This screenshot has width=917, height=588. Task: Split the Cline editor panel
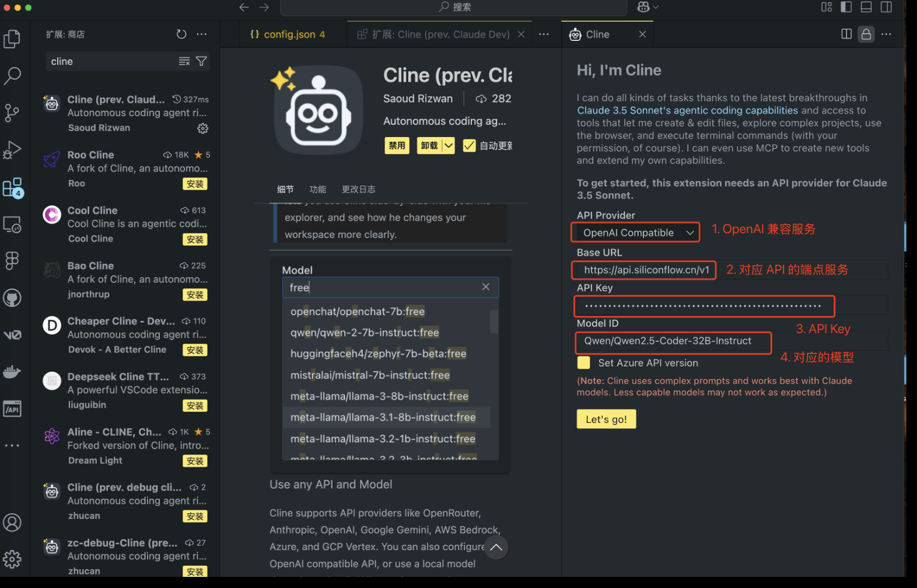coord(846,34)
